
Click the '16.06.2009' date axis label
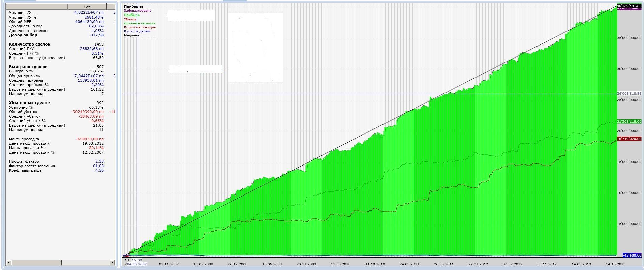coord(272,264)
